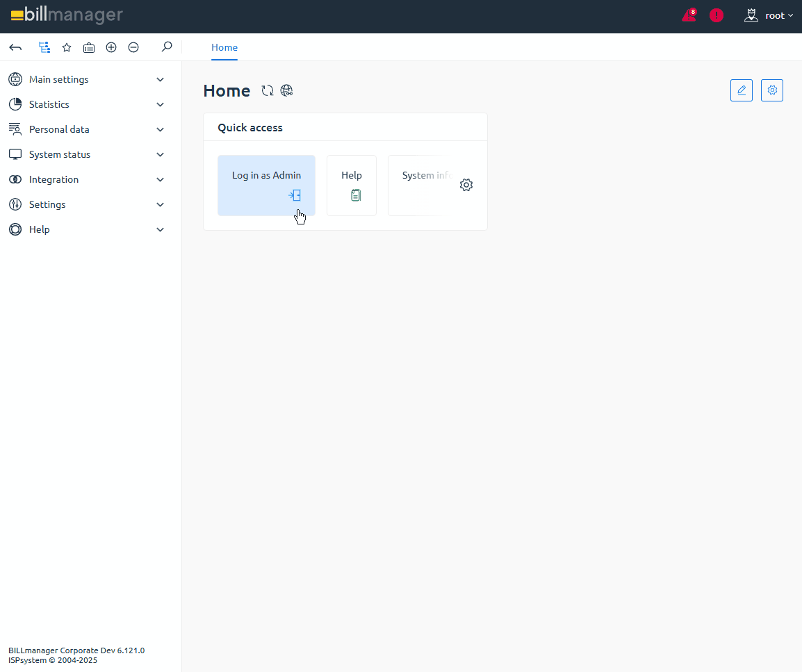Expand the Integration menu section

[x=87, y=179]
